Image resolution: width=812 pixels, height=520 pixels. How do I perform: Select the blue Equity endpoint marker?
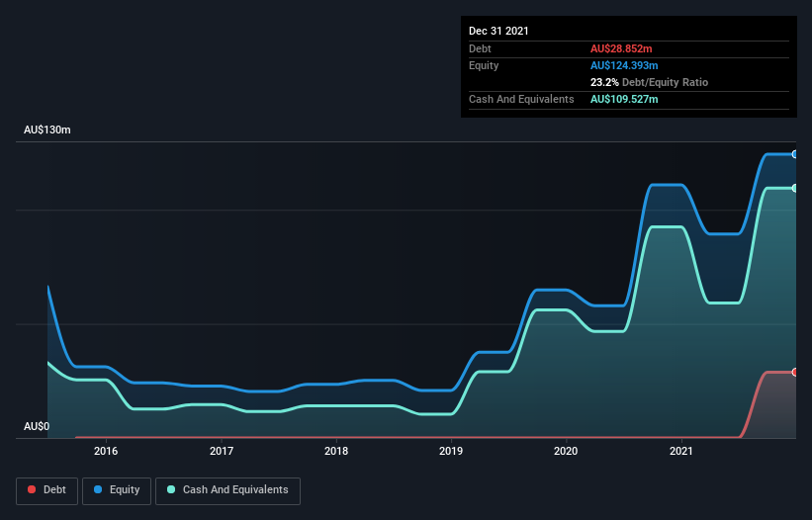[795, 154]
